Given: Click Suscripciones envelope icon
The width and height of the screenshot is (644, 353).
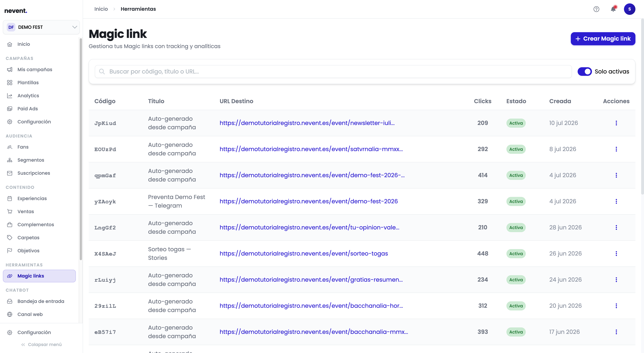Looking at the screenshot, I should coord(10,173).
